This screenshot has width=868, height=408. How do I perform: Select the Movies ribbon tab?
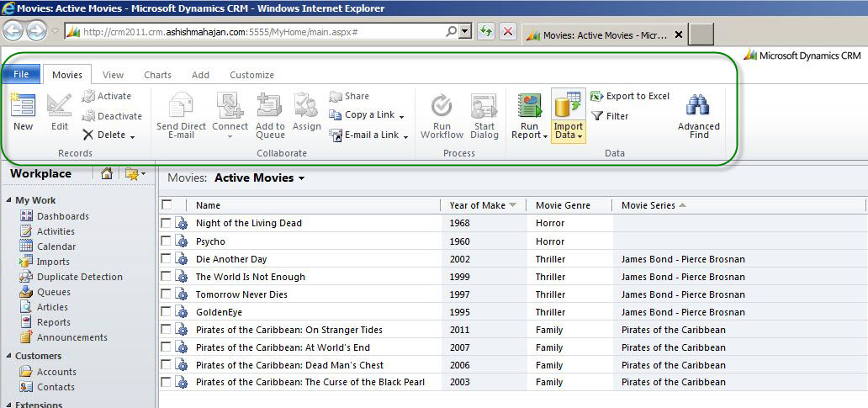click(67, 75)
